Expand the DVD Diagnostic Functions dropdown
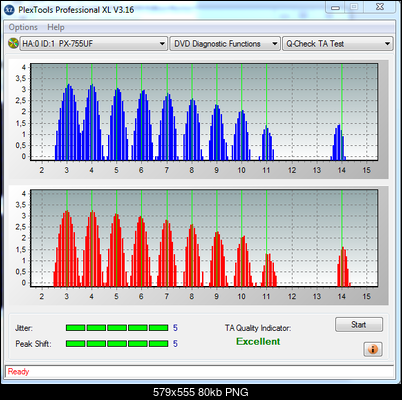Viewport: 402px width, 400px height. point(225,44)
